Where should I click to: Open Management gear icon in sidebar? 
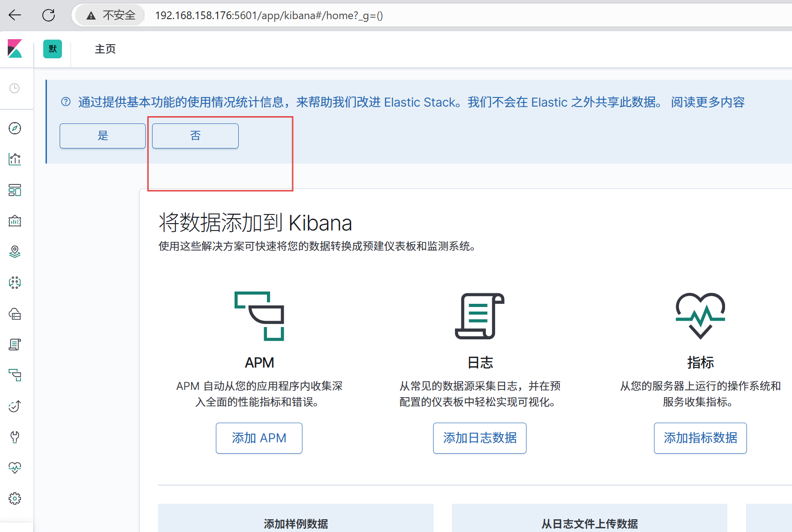[x=15, y=498]
